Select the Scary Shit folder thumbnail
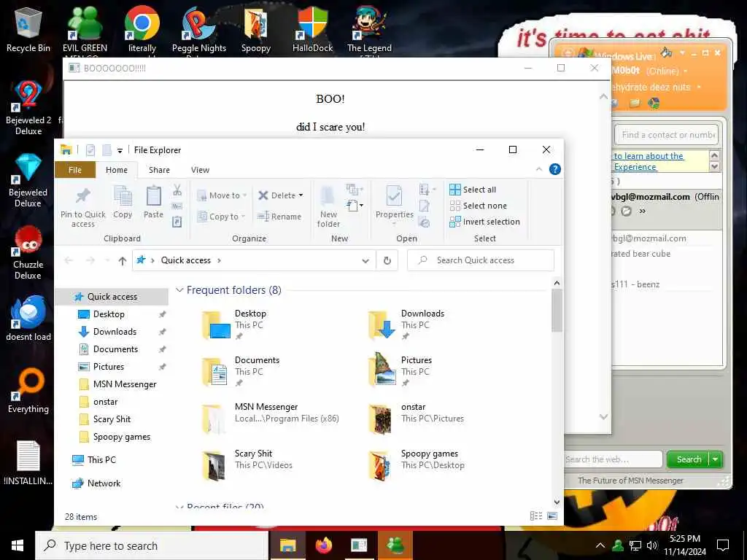Image resolution: width=747 pixels, height=560 pixels. coord(214,466)
